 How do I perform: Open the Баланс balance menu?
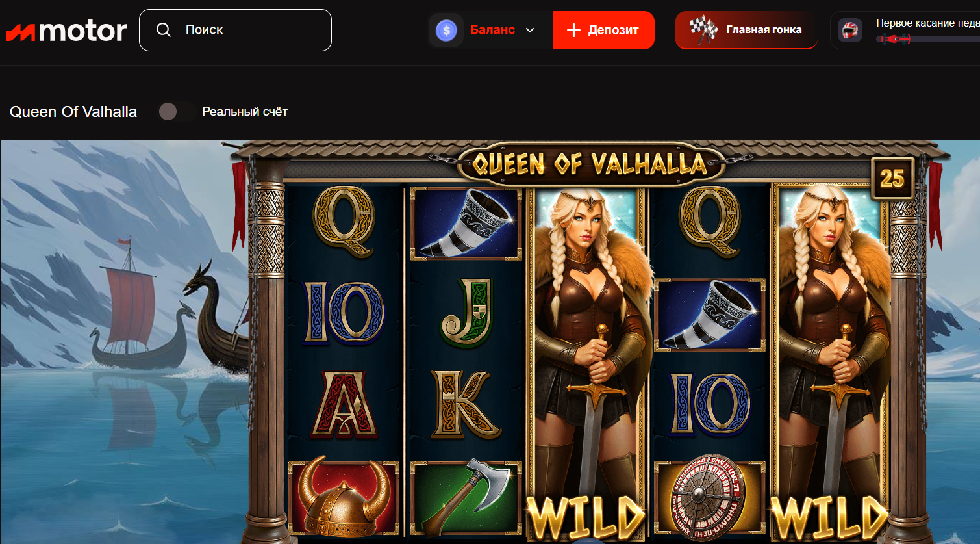coord(491,30)
